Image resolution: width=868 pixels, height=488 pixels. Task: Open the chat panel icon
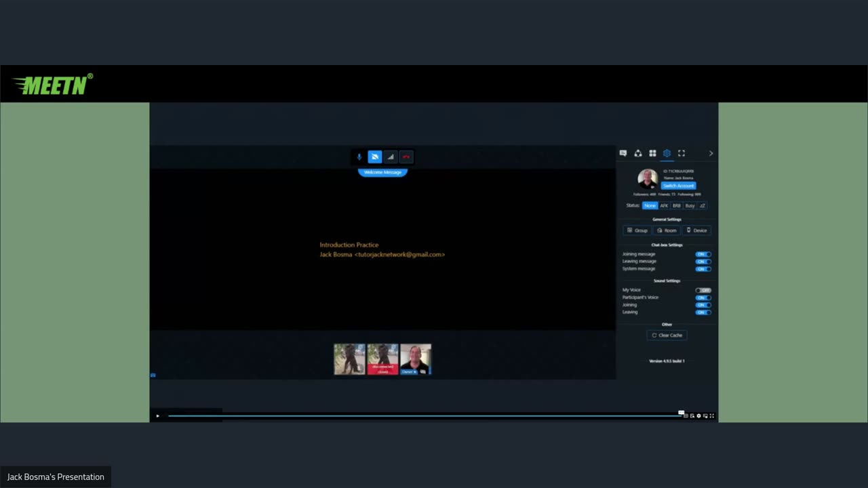[x=623, y=153]
